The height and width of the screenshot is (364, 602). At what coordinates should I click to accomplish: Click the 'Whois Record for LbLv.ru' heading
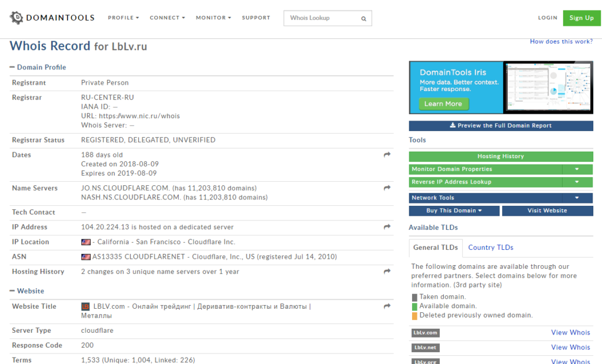[78, 46]
